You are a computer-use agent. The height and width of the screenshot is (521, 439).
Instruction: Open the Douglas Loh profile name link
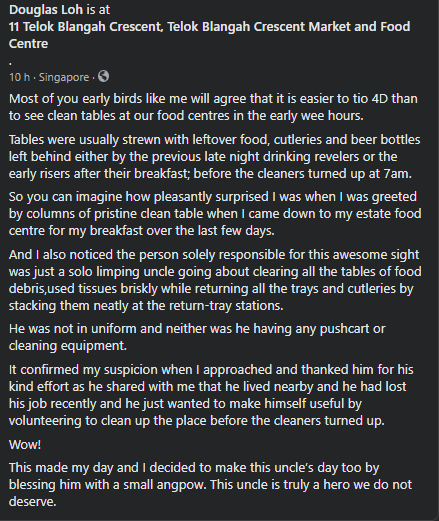tap(46, 10)
